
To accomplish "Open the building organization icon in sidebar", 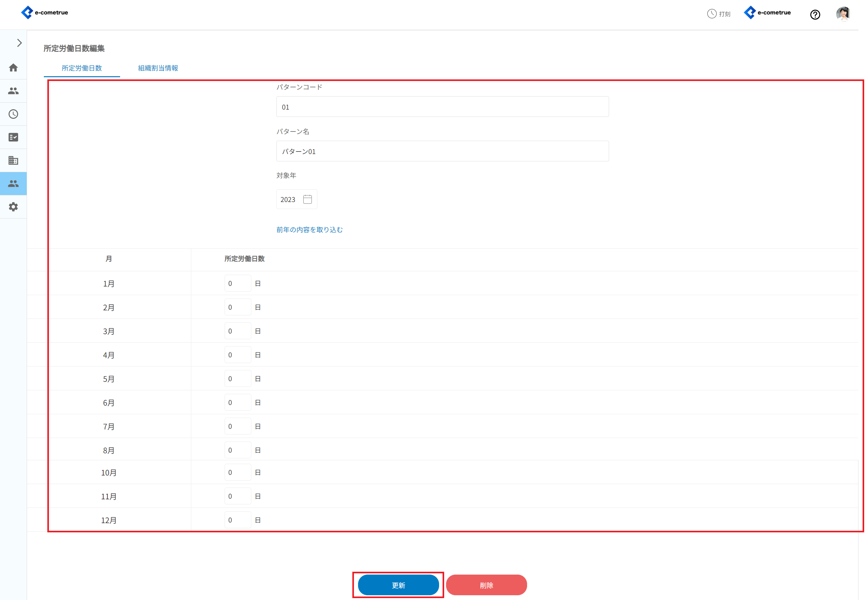I will pos(14,160).
